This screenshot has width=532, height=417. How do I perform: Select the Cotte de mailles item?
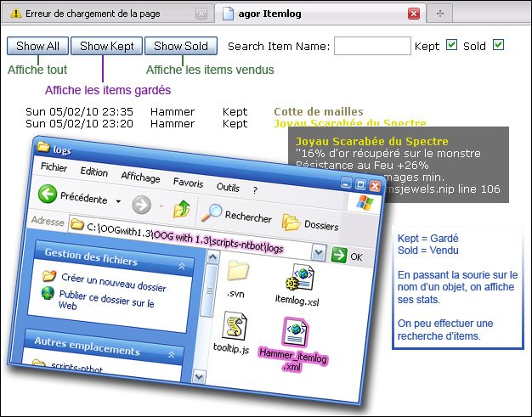(318, 111)
